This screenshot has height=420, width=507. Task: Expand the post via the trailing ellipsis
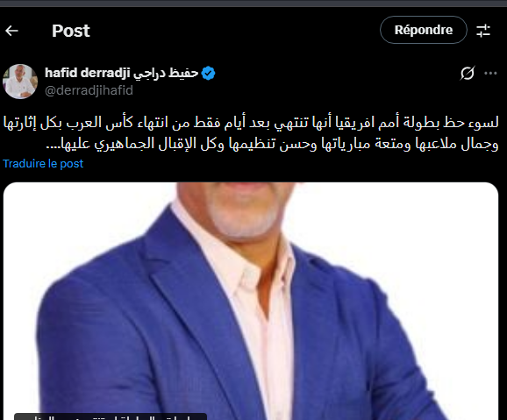(x=54, y=146)
